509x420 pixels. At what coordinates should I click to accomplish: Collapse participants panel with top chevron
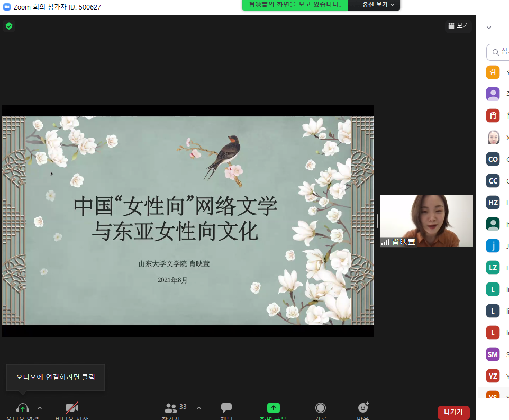489,28
